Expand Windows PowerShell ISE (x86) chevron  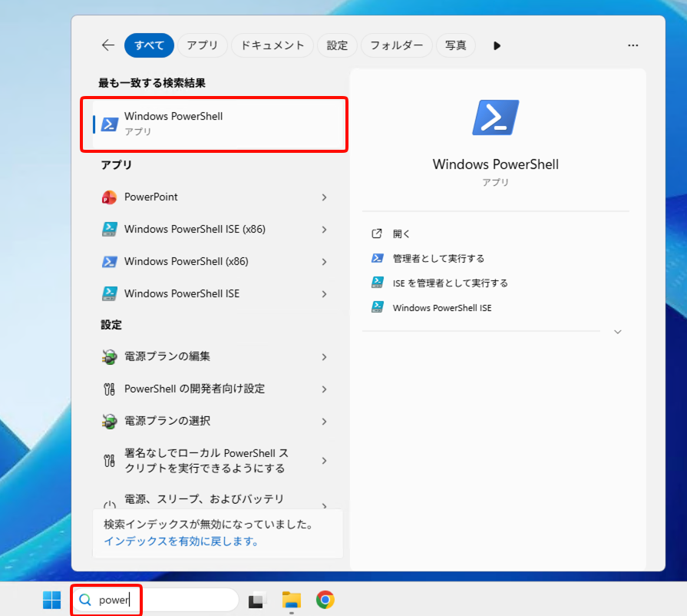click(x=324, y=230)
